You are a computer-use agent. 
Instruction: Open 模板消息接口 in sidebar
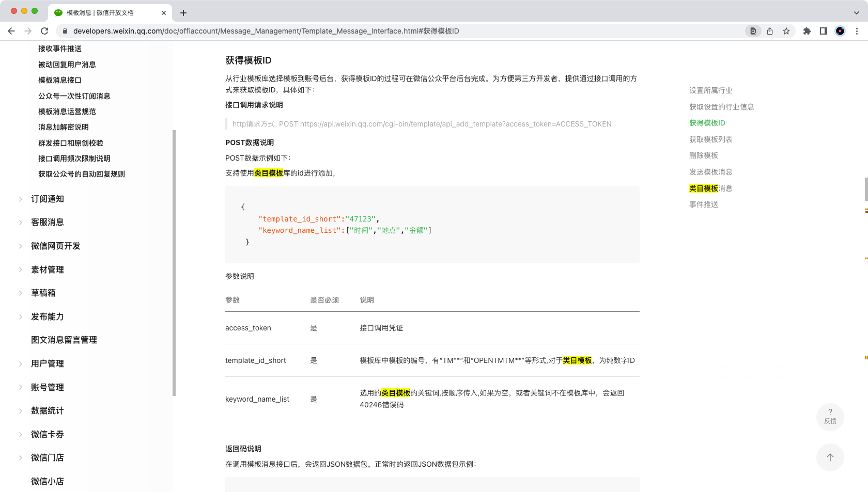tap(60, 80)
